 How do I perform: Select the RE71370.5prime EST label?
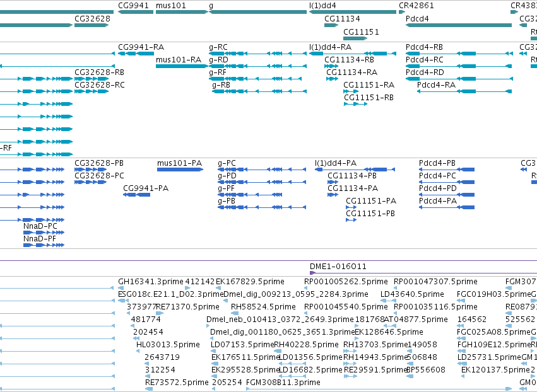187,307
